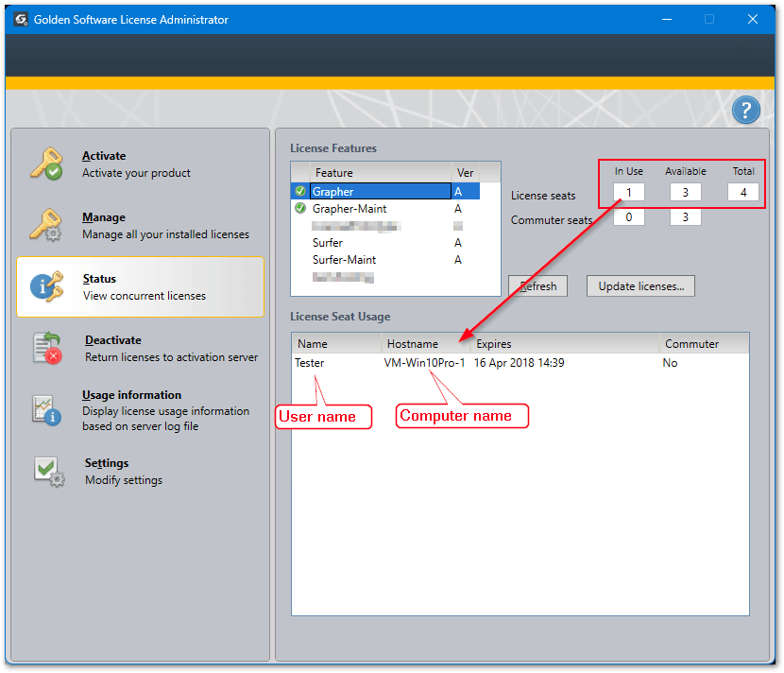Click the Manage key-and-gear icon
The height and width of the screenshot is (673, 784).
(45, 225)
